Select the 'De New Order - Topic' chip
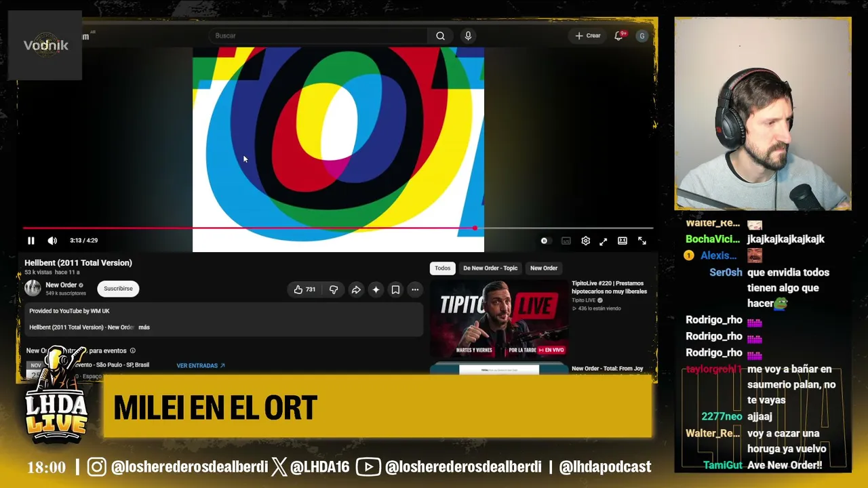 (x=490, y=268)
